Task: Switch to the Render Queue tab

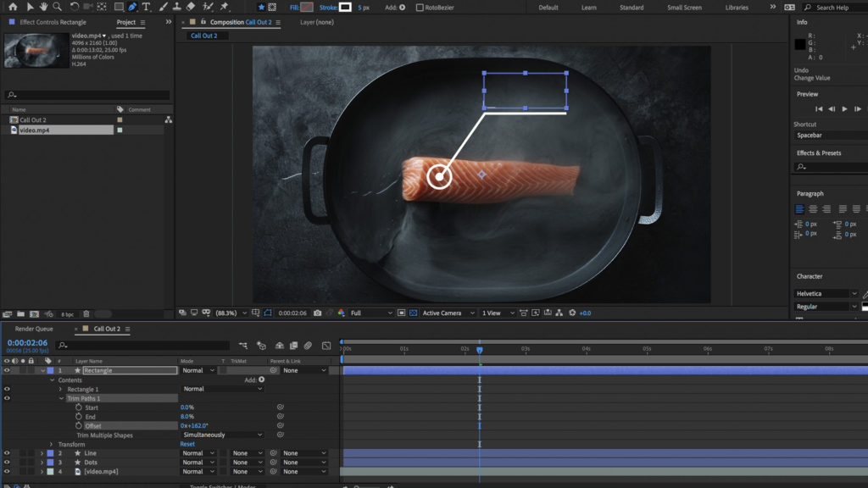Action: (34, 329)
